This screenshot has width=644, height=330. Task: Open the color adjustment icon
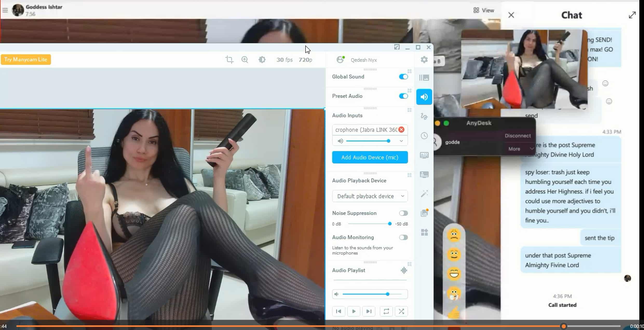[x=262, y=60]
